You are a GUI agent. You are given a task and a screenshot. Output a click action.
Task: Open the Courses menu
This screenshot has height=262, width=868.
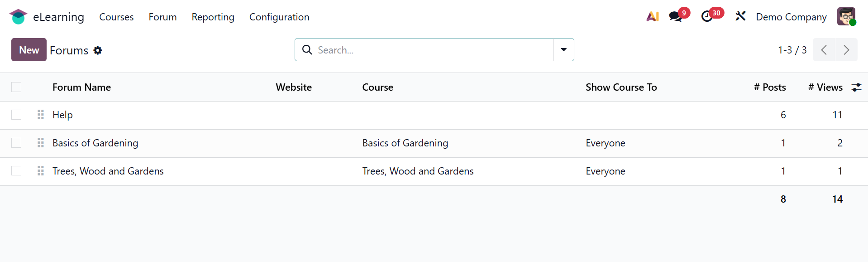(116, 17)
